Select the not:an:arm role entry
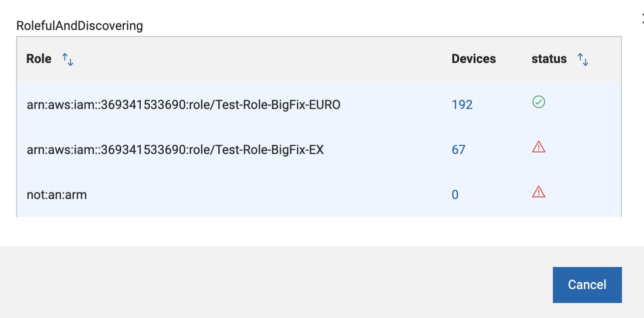The image size is (644, 318). coord(57,194)
